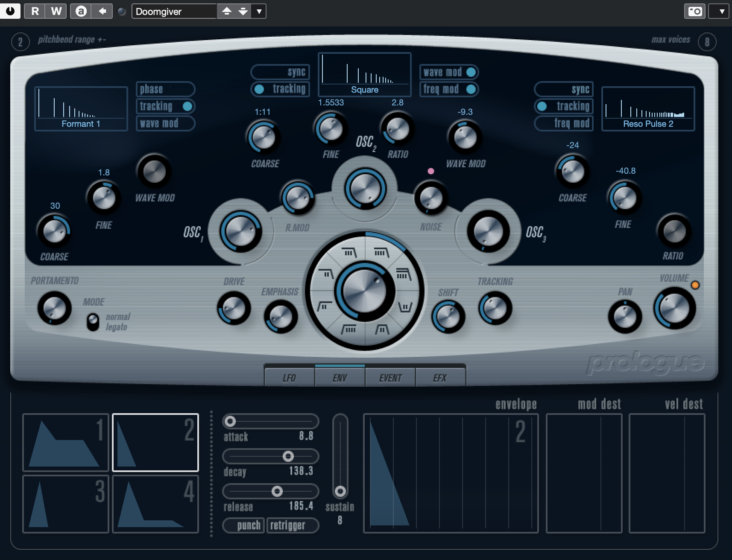Viewport: 732px width, 560px height.
Task: Toggle OSC 1 wave mod button
Action: [165, 123]
